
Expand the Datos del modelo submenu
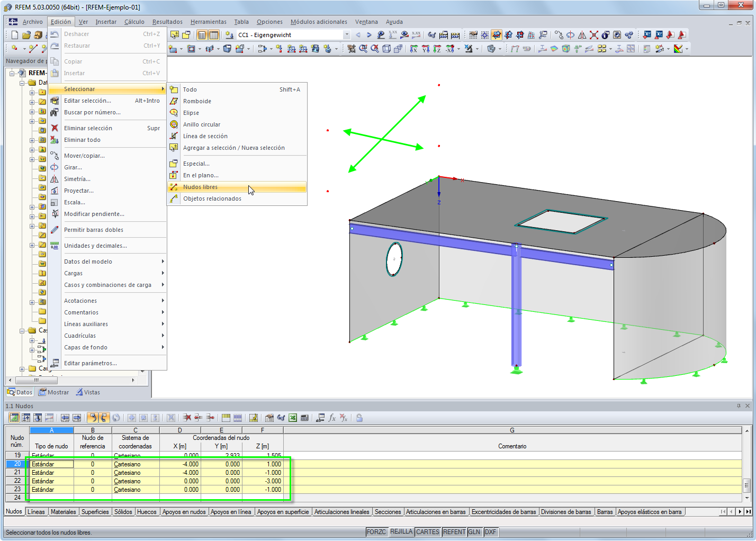click(163, 262)
